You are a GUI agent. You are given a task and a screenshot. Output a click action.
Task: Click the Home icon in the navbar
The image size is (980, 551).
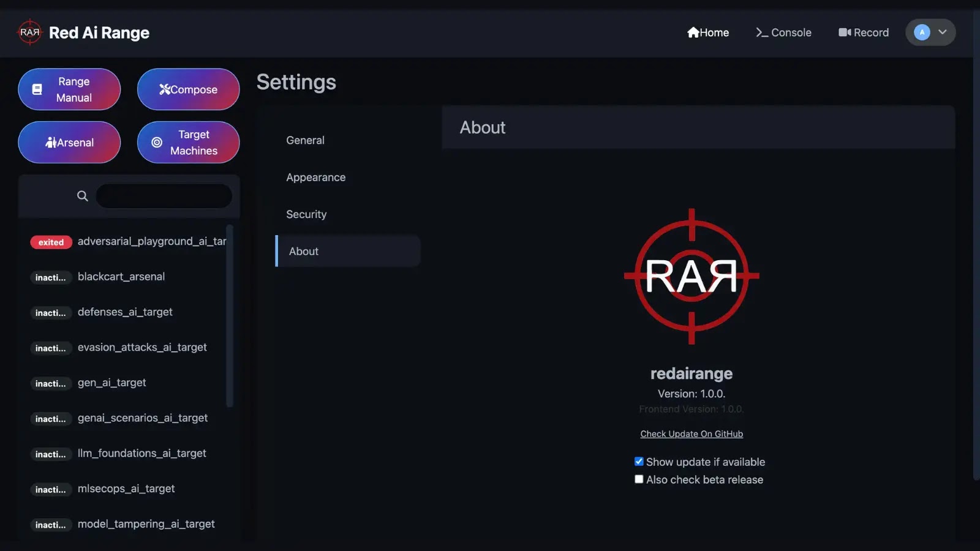coord(693,32)
